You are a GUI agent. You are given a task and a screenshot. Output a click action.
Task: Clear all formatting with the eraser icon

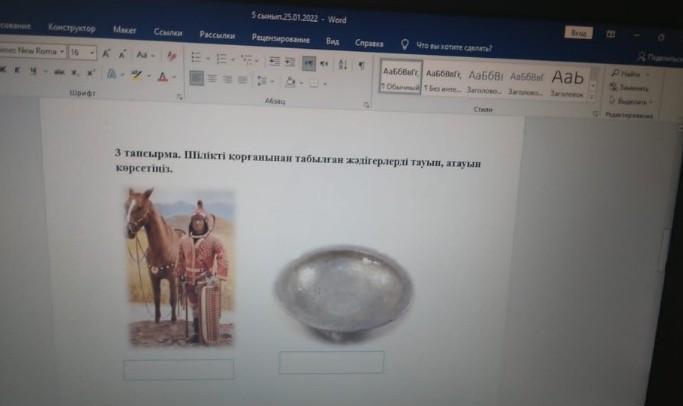pos(172,55)
